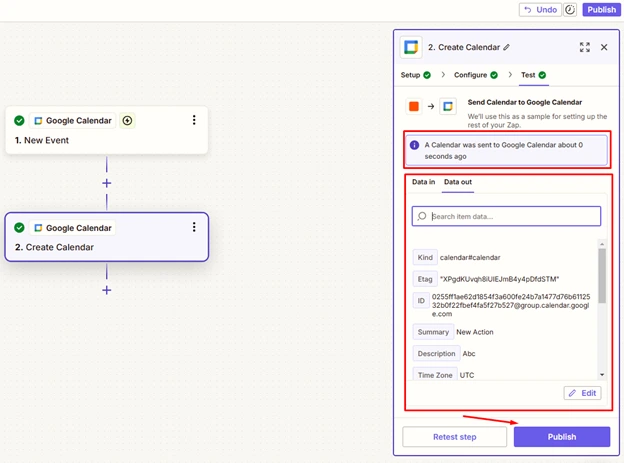
Task: Expand the side panel to full view
Action: [585, 47]
